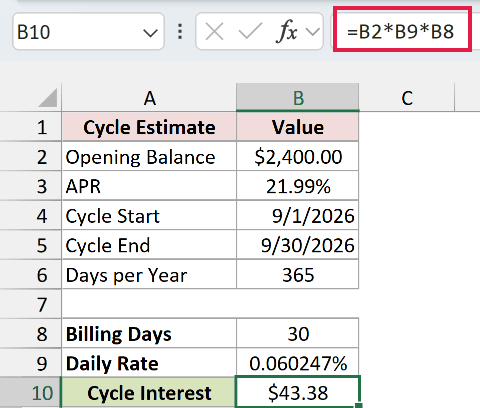Click the 'Opening Balance' cell

pyautogui.click(x=149, y=157)
